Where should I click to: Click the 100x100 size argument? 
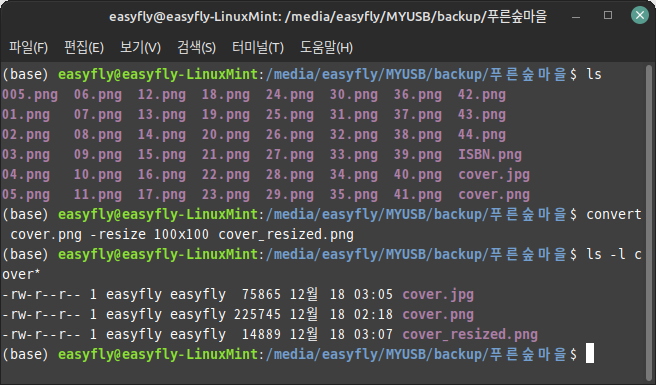pyautogui.click(x=182, y=234)
